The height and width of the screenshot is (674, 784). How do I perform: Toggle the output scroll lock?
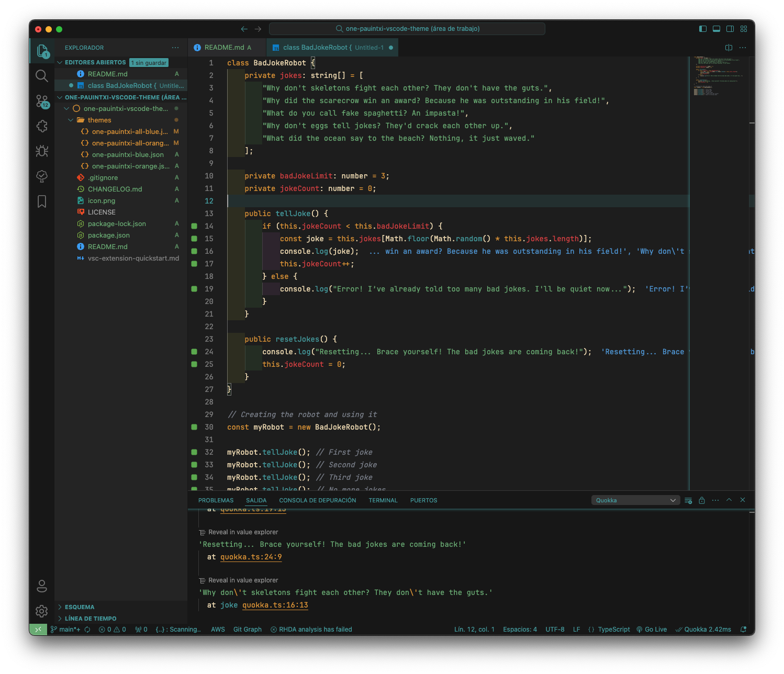pos(702,500)
